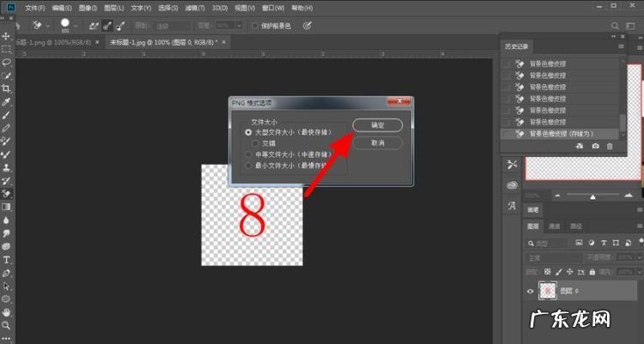644x344 pixels.
Task: Toggle visibility of 图层 0 layer
Action: click(530, 292)
